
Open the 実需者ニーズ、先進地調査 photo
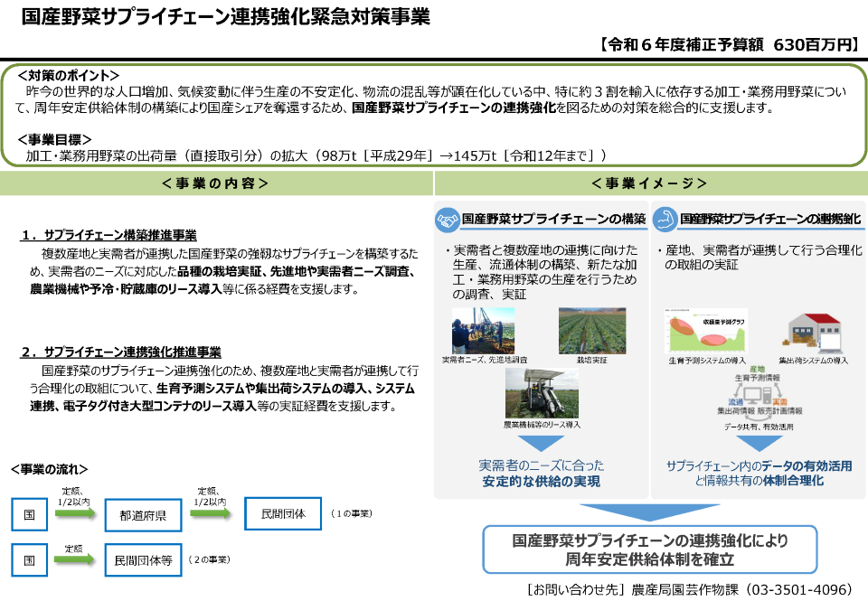(484, 331)
